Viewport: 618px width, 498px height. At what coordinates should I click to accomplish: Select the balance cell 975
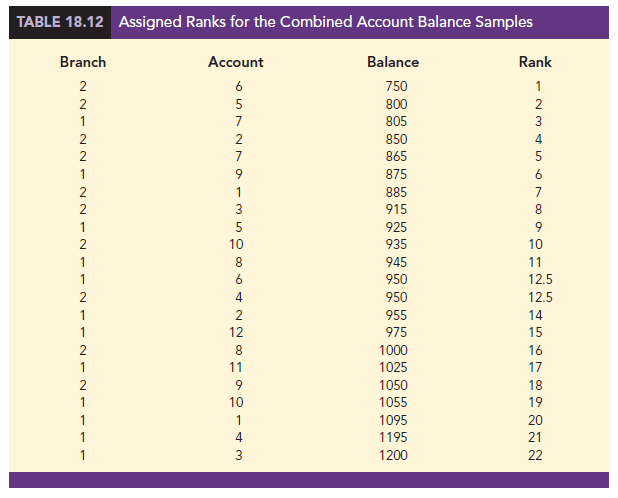point(394,333)
